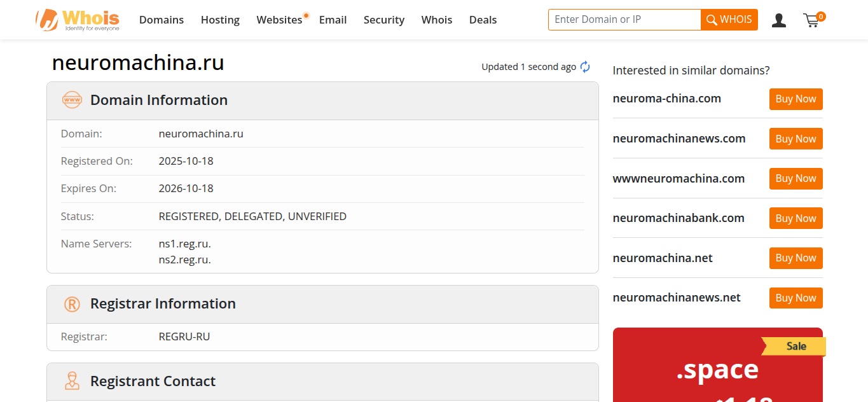This screenshot has width=868, height=402.
Task: Click the www Domain Information icon
Action: pyautogui.click(x=72, y=100)
